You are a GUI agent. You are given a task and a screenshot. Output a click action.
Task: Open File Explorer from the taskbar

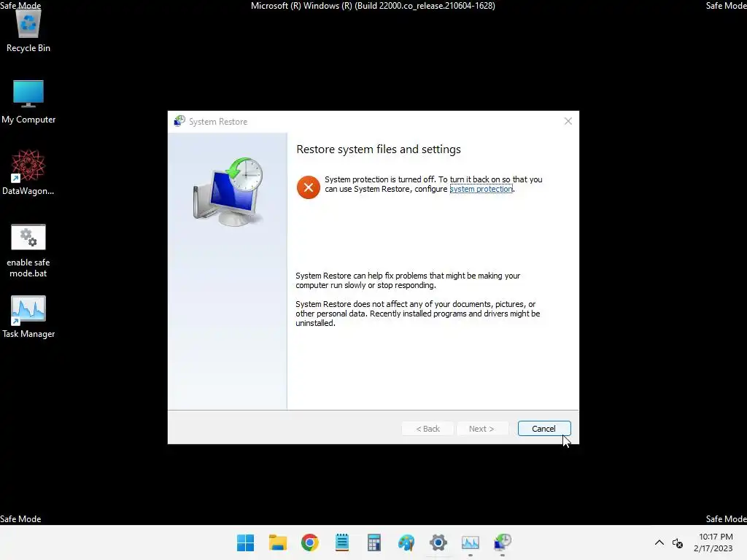[278, 542]
